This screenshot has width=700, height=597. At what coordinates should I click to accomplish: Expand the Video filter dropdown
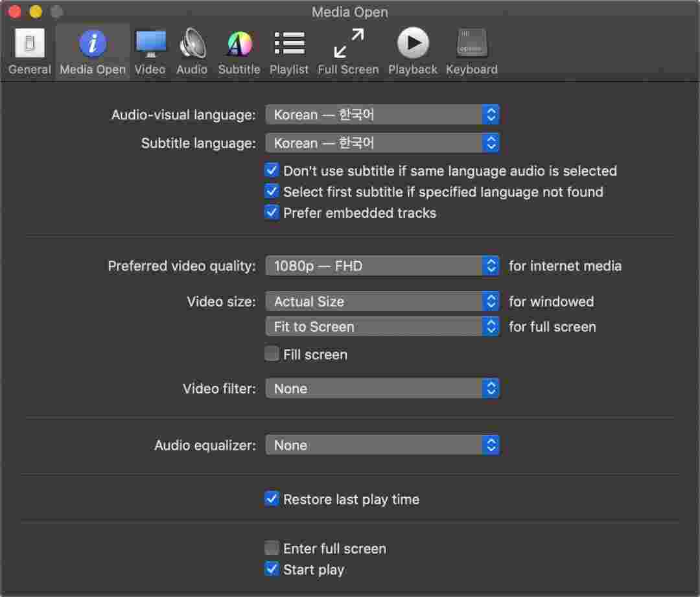[x=382, y=389]
